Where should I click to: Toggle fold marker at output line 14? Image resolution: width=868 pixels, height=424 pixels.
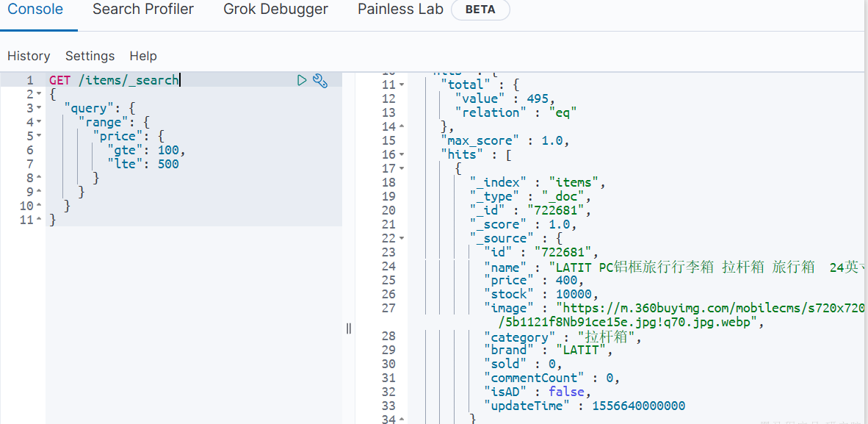pos(402,127)
